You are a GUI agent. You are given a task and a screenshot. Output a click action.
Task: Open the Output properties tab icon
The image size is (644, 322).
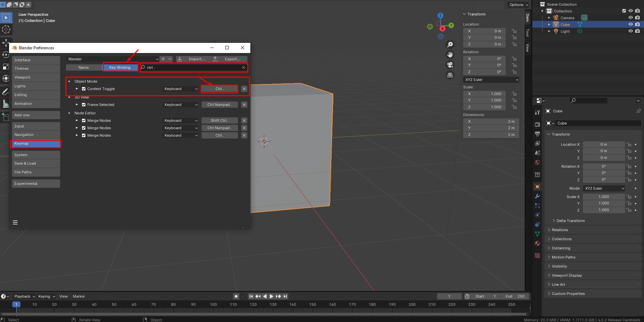point(537,134)
